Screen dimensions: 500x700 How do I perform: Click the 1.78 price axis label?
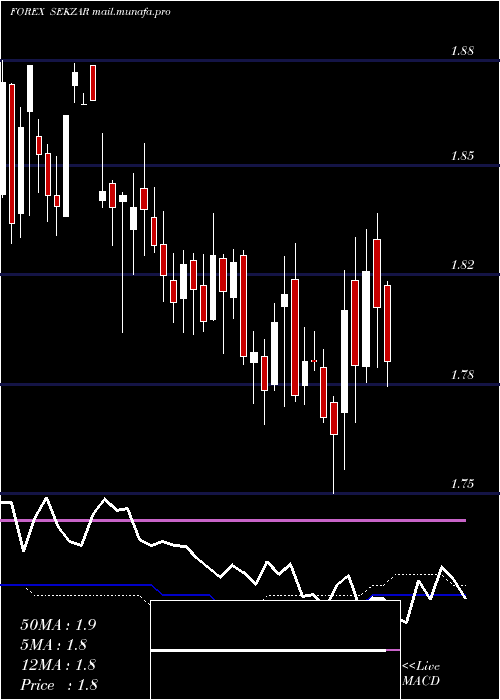[x=462, y=375]
